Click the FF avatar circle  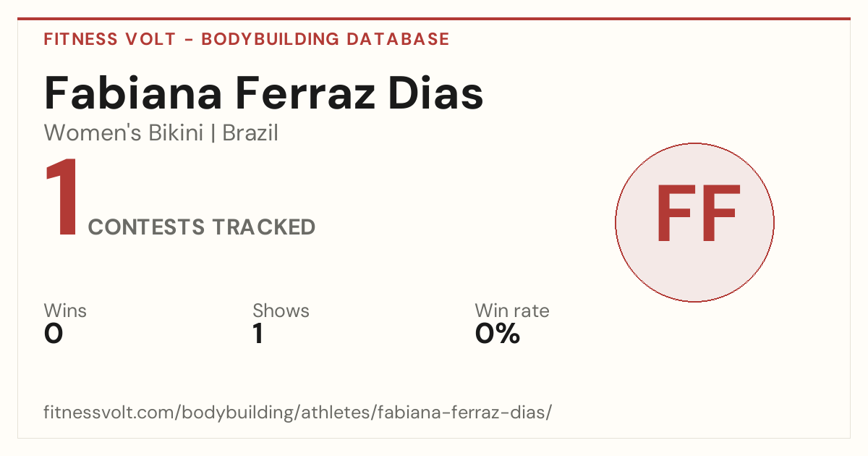[694, 222]
